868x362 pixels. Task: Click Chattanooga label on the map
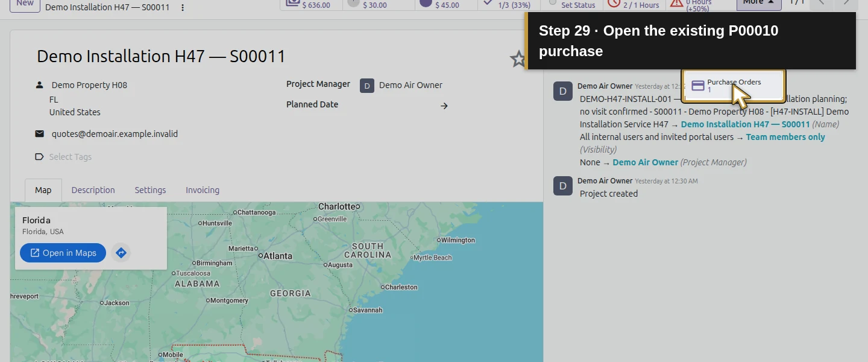point(256,212)
